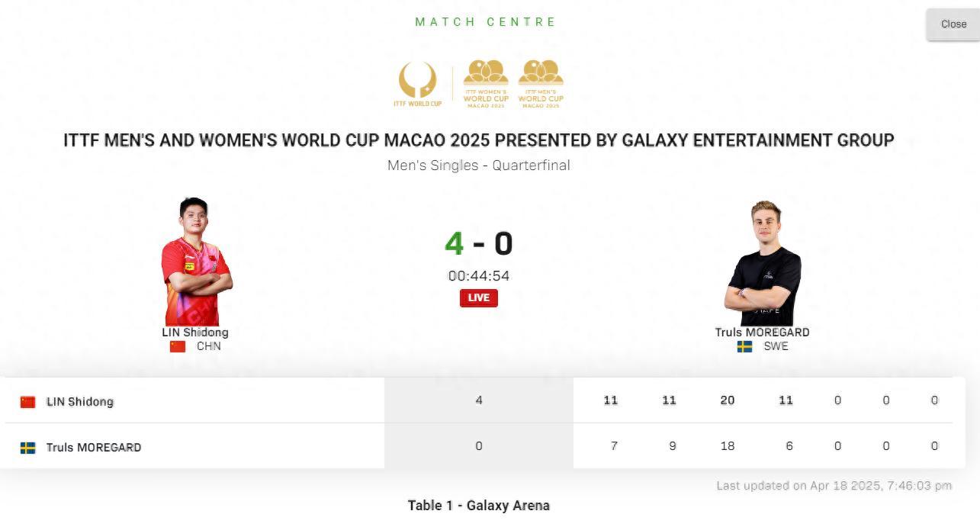Click the Truls MOREGARD name under his photo

(x=762, y=333)
